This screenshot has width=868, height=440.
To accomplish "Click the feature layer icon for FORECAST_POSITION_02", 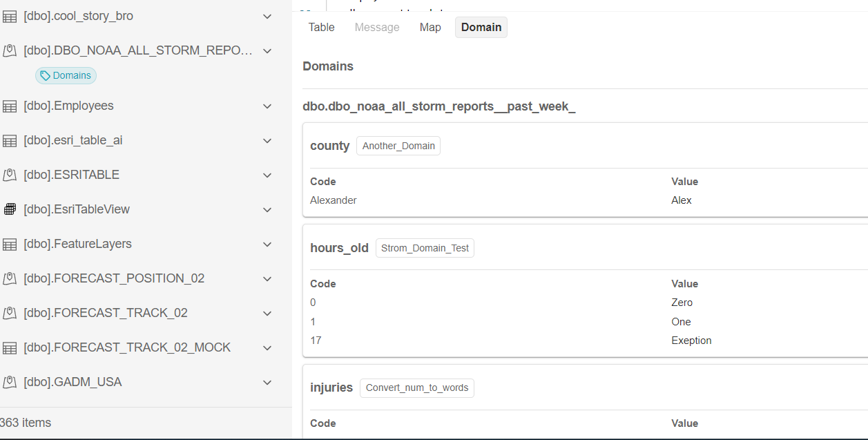I will [x=10, y=278].
